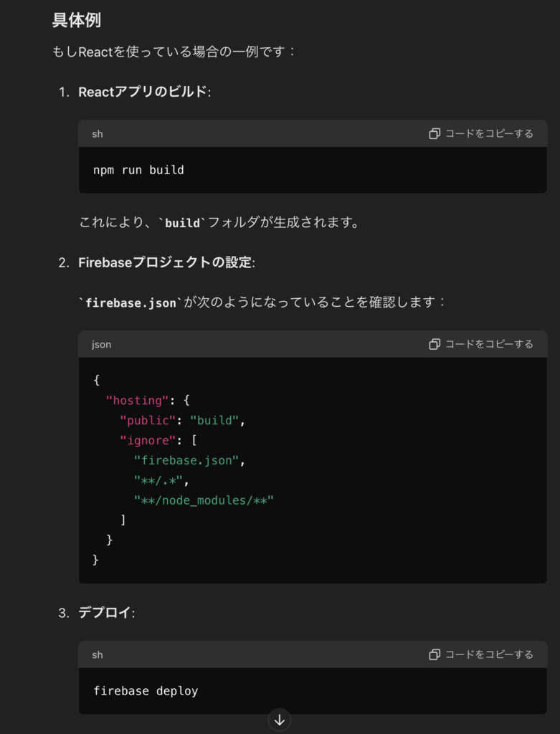
Task: Click "コードをコピーする" text on the firebase deploy block
Action: click(x=489, y=654)
